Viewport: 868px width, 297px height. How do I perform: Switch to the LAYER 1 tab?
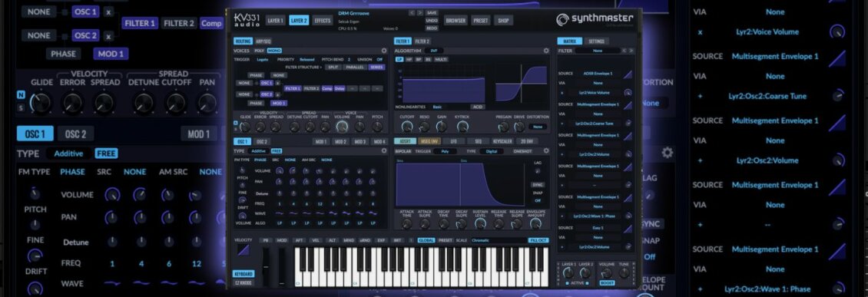pyautogui.click(x=275, y=21)
